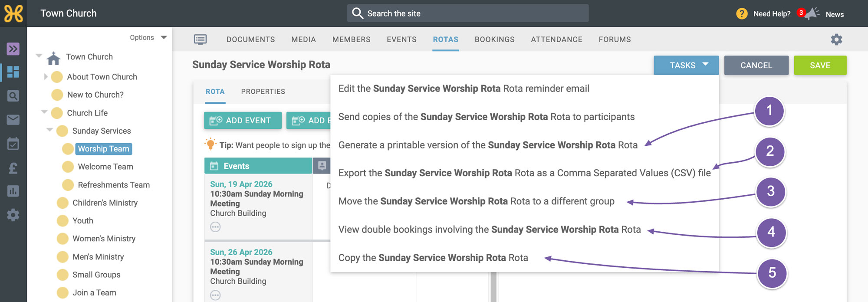Choose Copy the Sunday Service Worship Rota

coord(433,258)
